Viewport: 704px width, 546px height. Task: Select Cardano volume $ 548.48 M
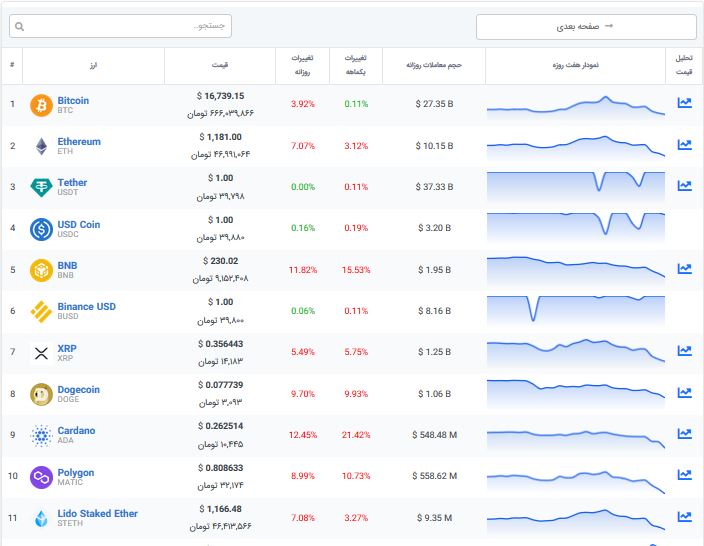(434, 435)
